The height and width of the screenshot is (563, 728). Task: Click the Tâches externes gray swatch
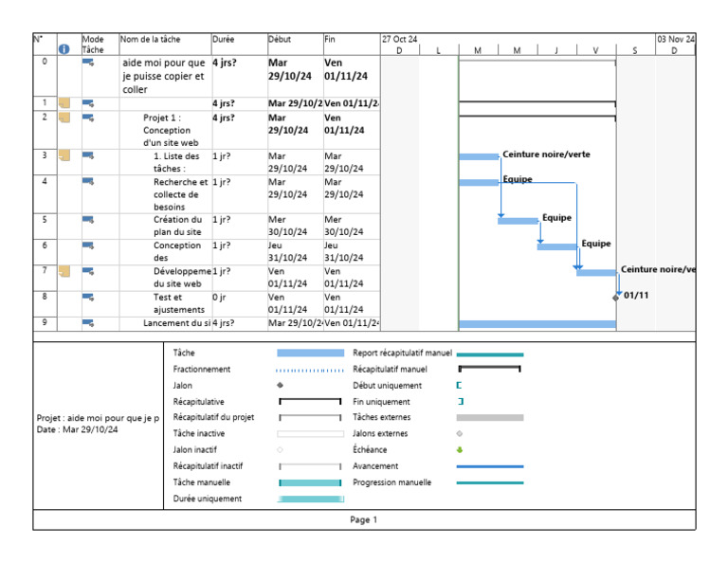tap(490, 418)
